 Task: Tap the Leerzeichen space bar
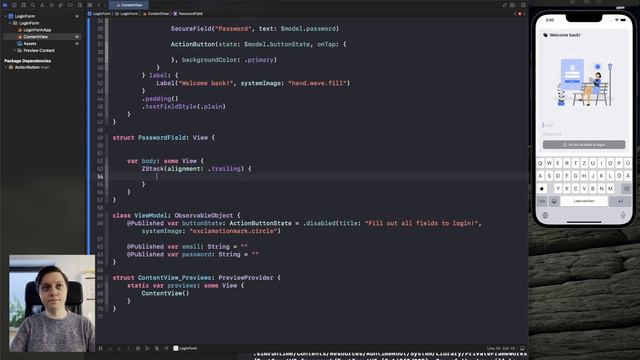pyautogui.click(x=584, y=201)
